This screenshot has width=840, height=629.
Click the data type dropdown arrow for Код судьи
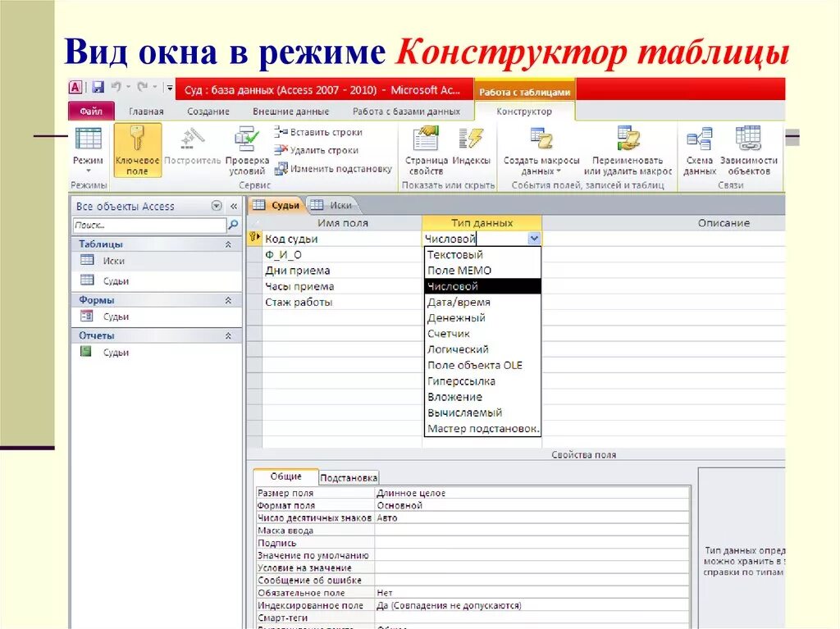pyautogui.click(x=534, y=239)
